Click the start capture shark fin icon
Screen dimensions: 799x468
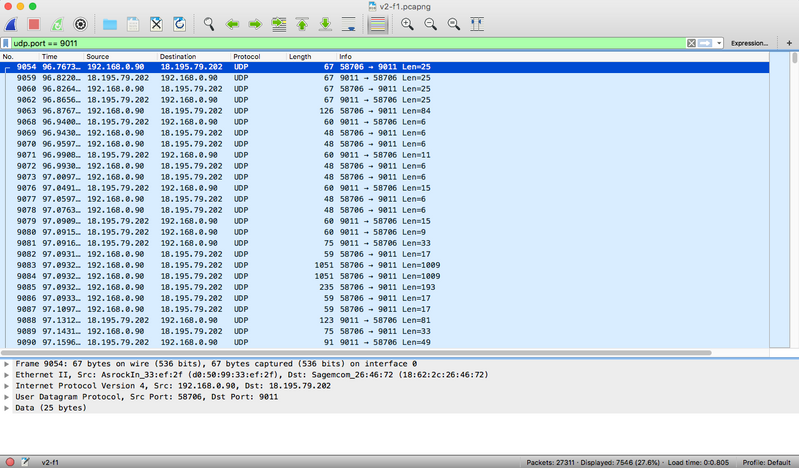10,24
